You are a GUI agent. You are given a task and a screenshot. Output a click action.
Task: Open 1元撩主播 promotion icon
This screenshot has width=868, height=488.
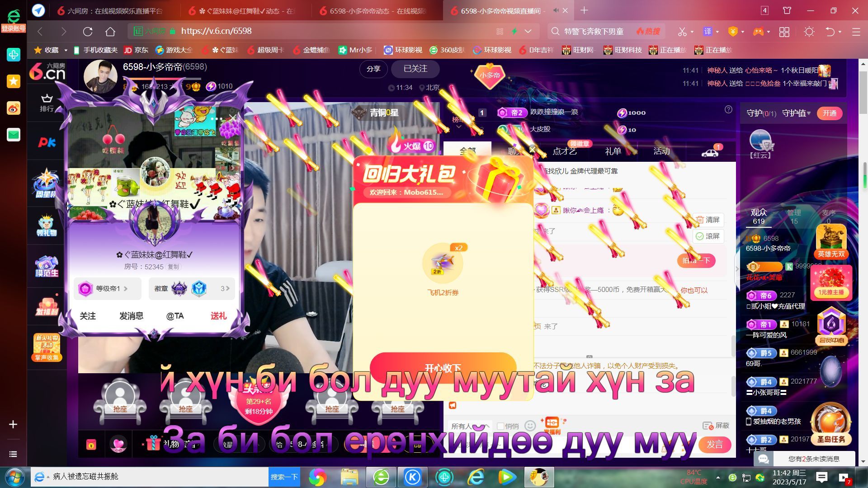831,282
